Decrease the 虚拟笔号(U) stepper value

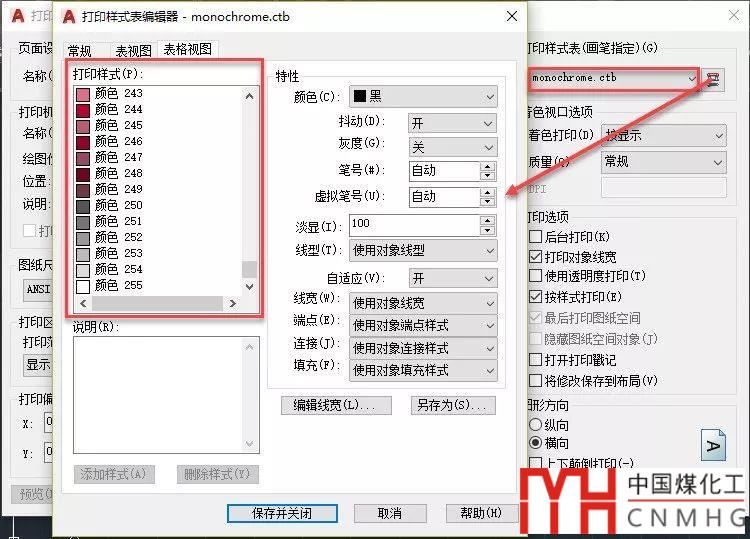point(487,201)
